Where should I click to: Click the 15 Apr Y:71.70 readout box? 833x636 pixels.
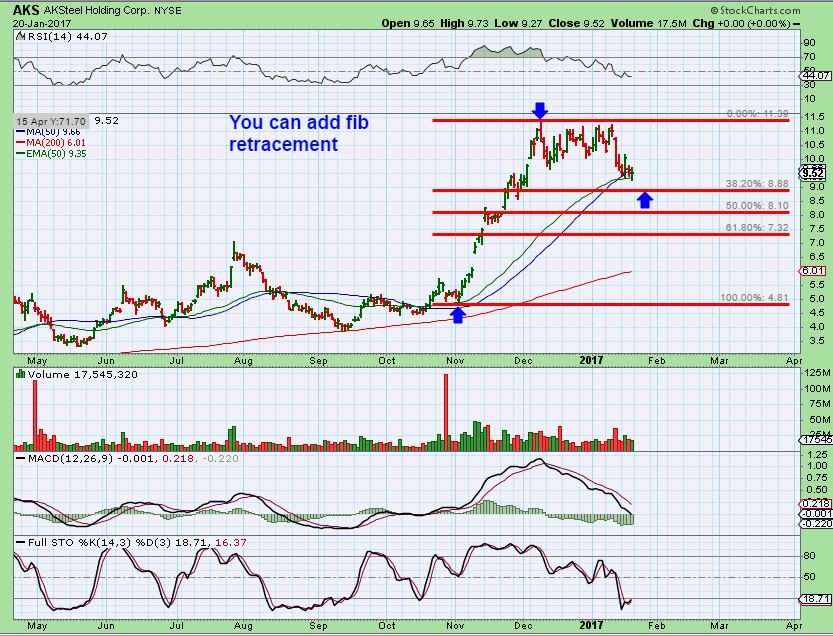click(51, 121)
